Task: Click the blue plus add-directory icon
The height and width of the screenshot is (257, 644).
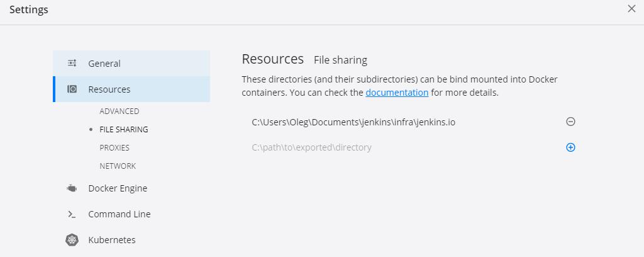Action: point(570,147)
